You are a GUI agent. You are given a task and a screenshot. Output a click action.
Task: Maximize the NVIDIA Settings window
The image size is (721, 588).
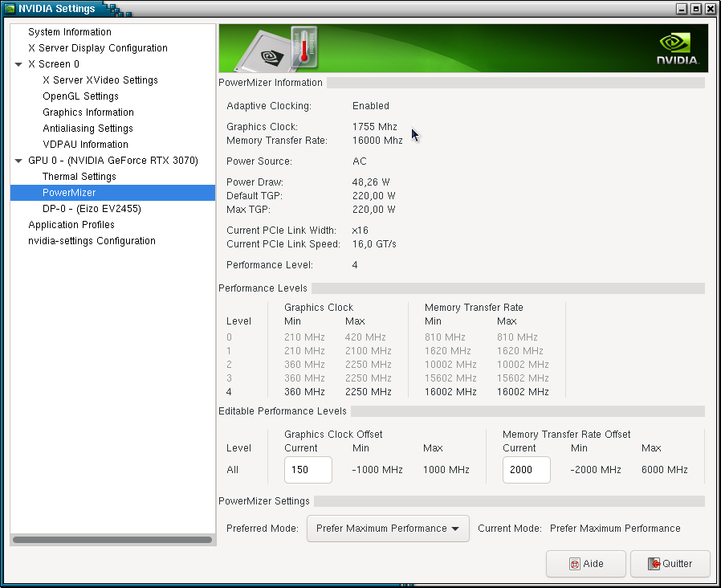coord(696,9)
